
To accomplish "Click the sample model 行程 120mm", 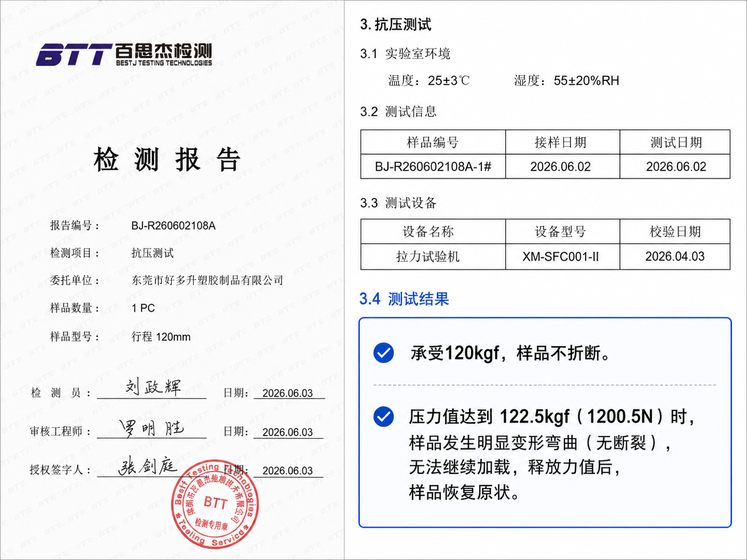I will click(161, 337).
